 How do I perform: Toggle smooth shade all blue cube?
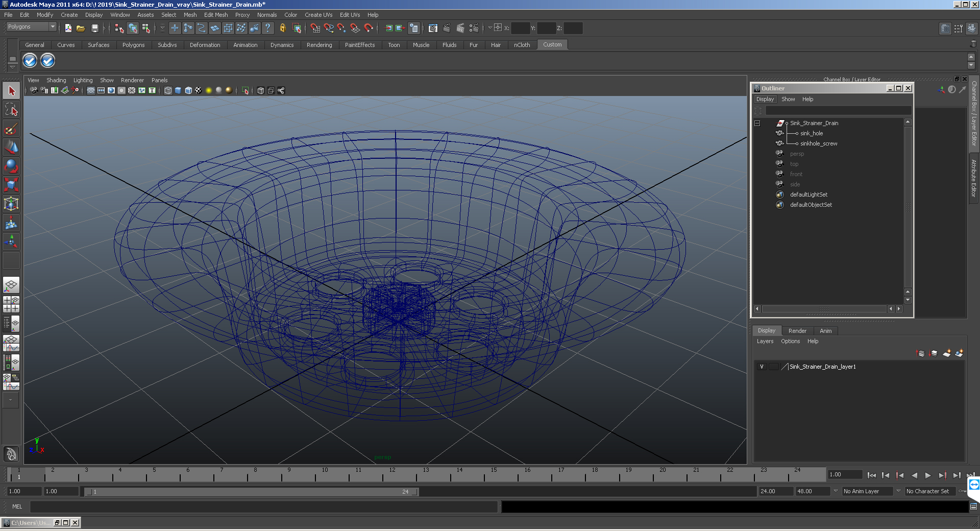178,90
